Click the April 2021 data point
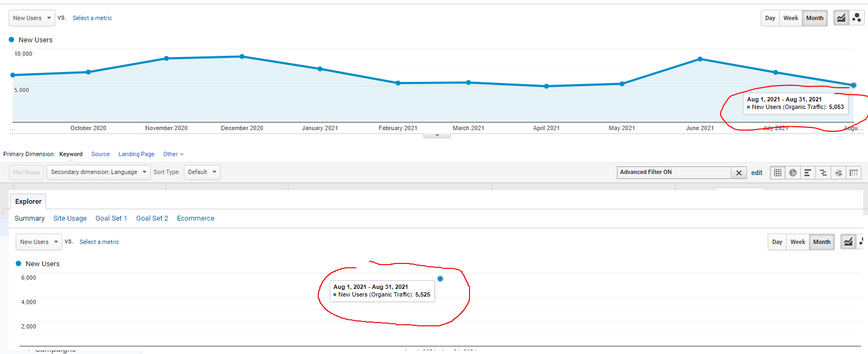Image resolution: width=868 pixels, height=354 pixels. pos(546,86)
